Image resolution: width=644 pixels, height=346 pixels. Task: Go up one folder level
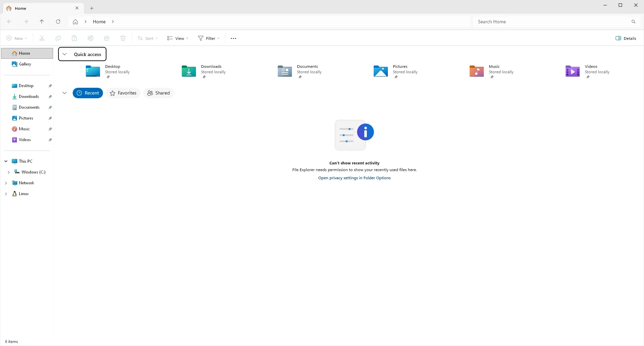coord(42,22)
